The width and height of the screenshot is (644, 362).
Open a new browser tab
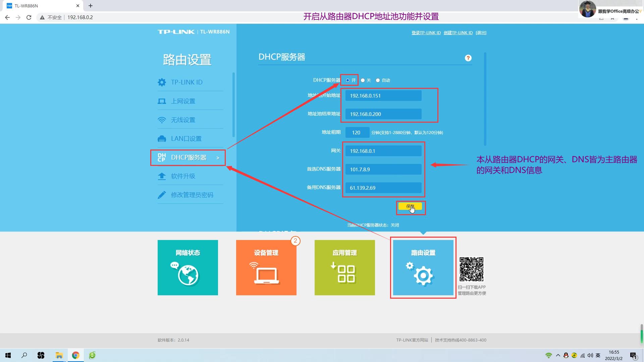pos(90,5)
